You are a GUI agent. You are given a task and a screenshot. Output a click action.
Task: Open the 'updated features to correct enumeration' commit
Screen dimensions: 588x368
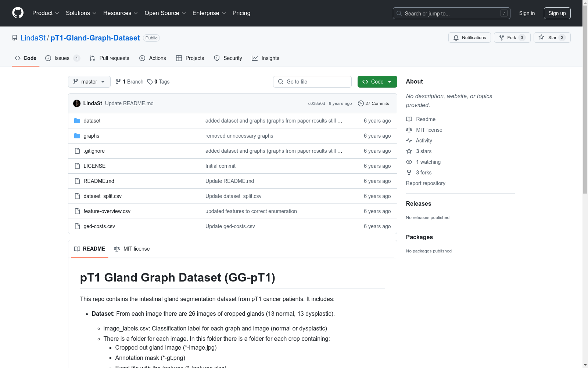(251, 211)
